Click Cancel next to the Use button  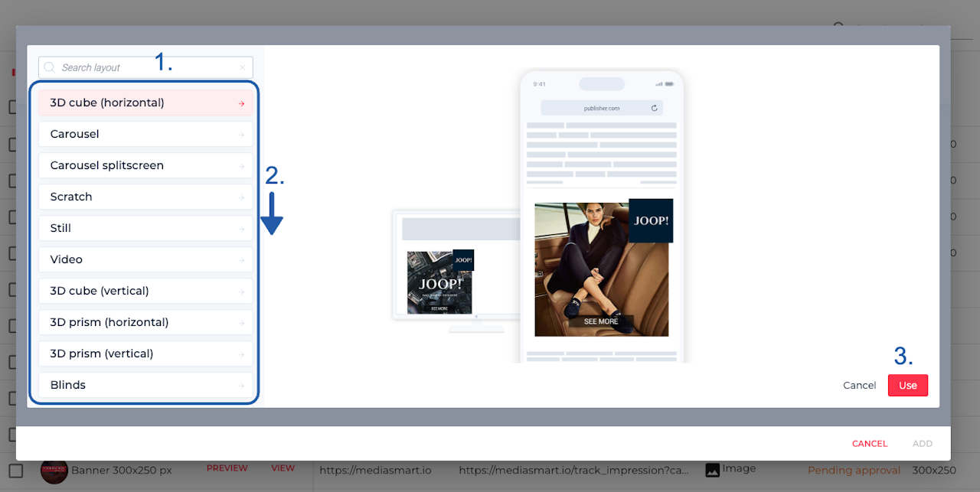tap(860, 385)
